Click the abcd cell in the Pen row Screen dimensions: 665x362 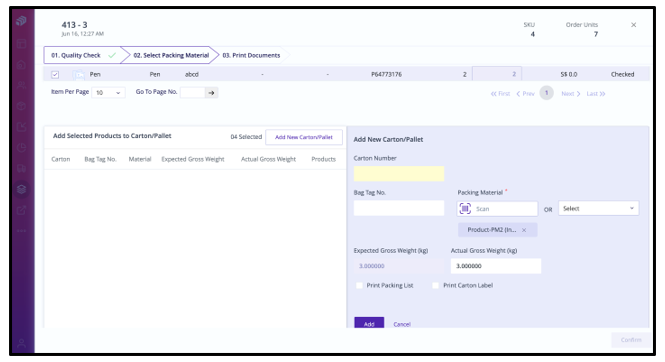[192, 74]
